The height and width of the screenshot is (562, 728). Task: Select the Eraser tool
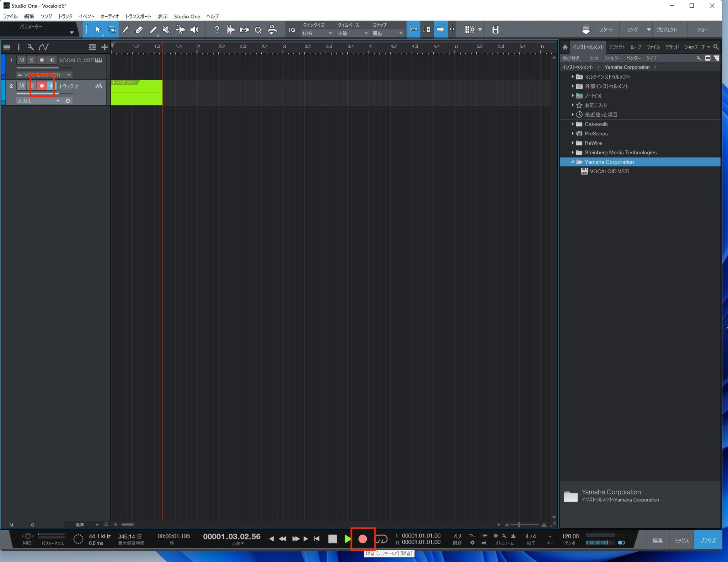pyautogui.click(x=139, y=30)
